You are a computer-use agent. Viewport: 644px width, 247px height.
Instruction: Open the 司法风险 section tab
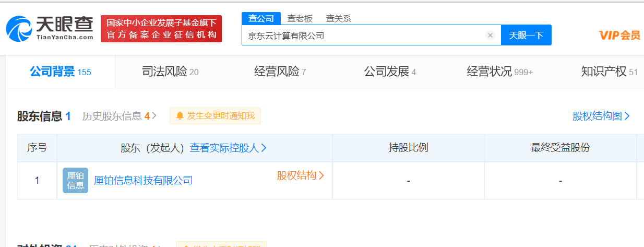coord(170,72)
